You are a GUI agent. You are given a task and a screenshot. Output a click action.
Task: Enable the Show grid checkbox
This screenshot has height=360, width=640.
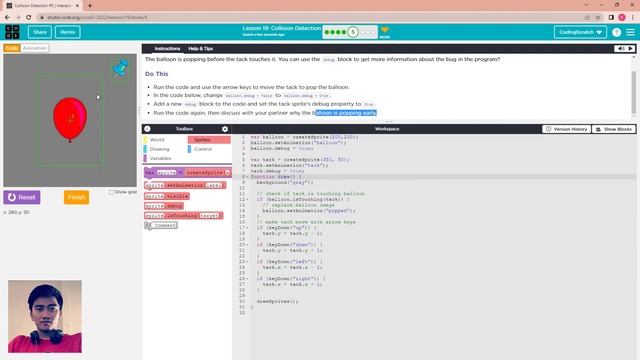111,192
